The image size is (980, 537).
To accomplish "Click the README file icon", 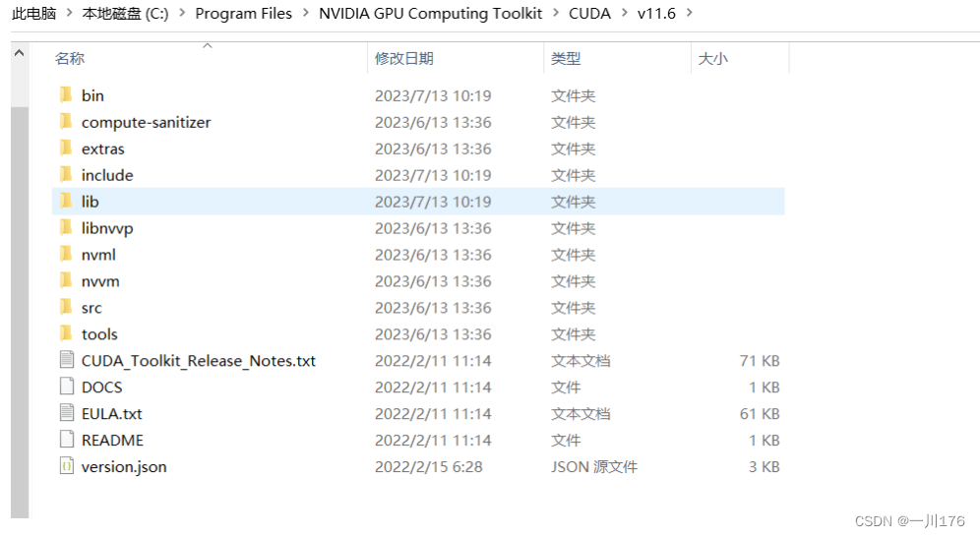I will pos(67,440).
